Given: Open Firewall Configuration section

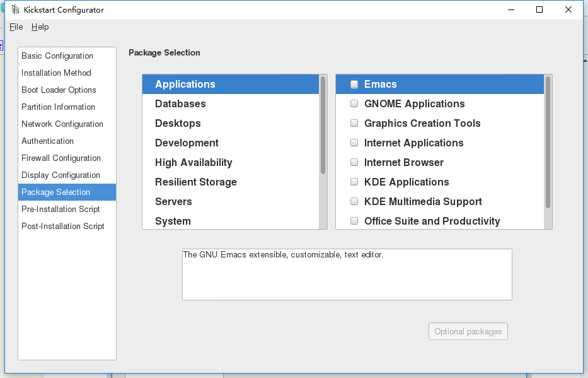Looking at the screenshot, I should (x=61, y=158).
